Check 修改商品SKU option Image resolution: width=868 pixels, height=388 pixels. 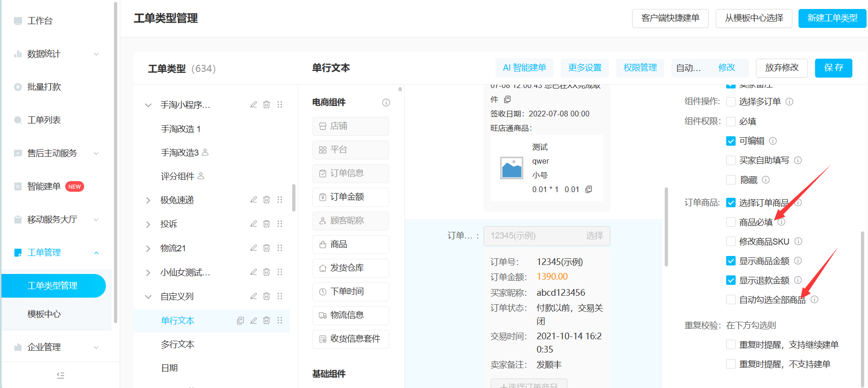coord(731,241)
